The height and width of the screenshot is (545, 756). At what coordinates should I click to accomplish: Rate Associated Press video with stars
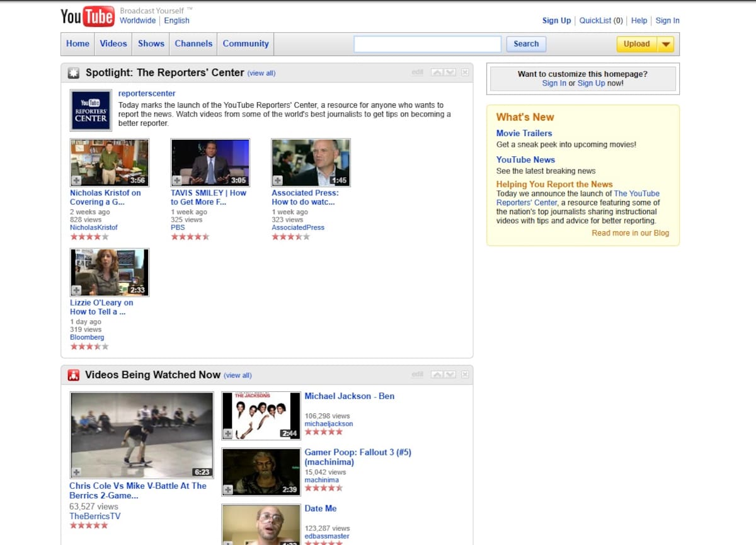291,237
